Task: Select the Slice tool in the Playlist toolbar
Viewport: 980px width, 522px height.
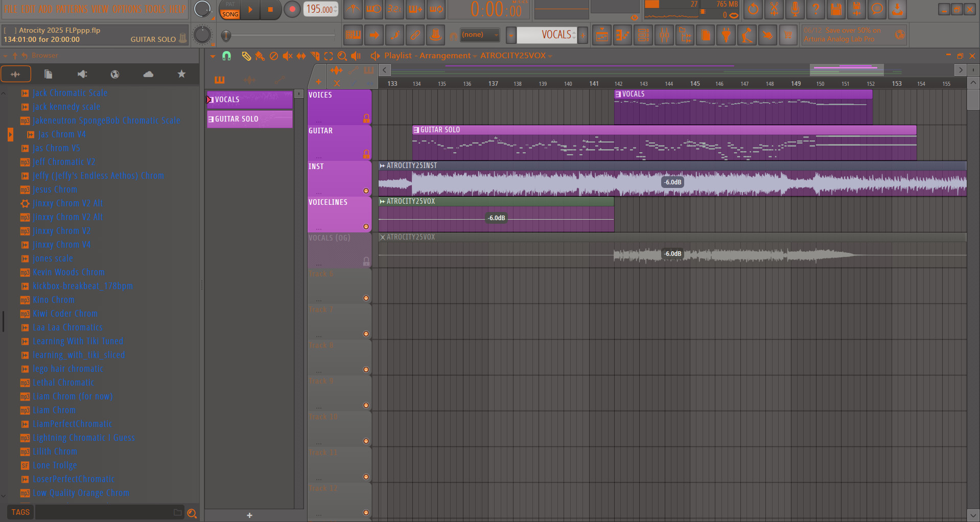Action: (x=314, y=56)
